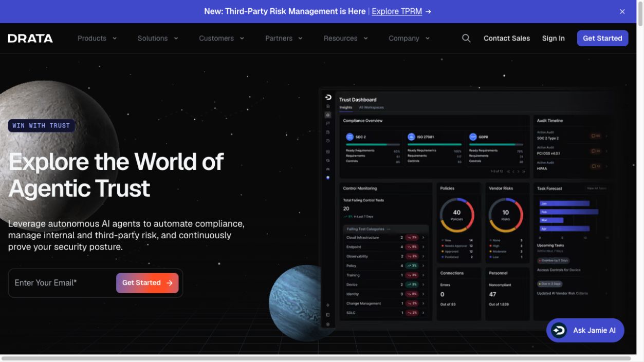Click the DRATA logo in the header
This screenshot has width=644, height=362.
(x=30, y=39)
